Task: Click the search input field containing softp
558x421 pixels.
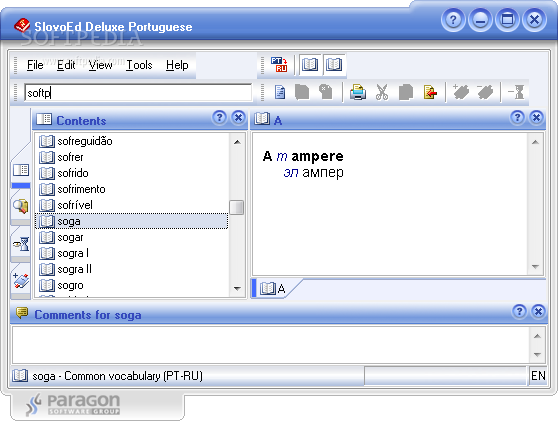Action: coord(138,93)
